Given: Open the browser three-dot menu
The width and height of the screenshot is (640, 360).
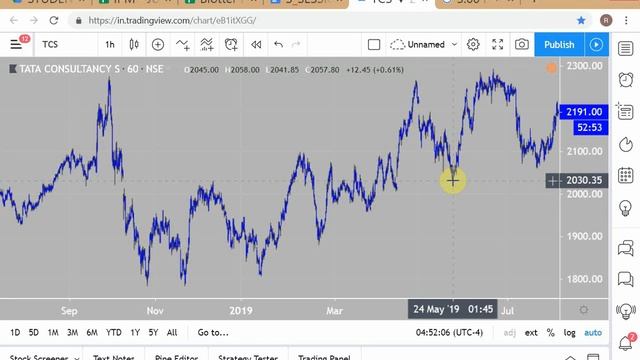Looking at the screenshot, I should pos(626,20).
